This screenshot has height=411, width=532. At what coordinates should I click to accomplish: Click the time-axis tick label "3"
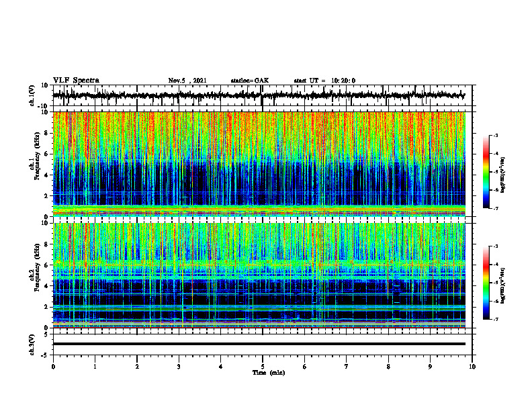coord(179,367)
